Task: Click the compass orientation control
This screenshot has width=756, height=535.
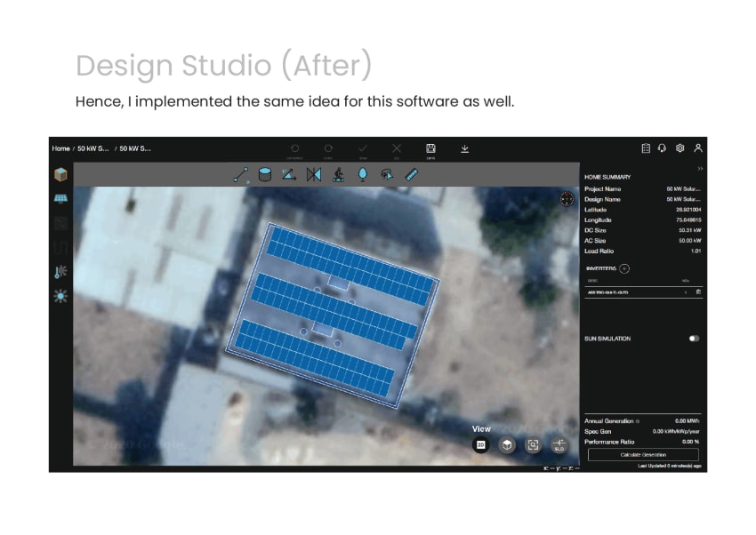Action: coord(567,200)
